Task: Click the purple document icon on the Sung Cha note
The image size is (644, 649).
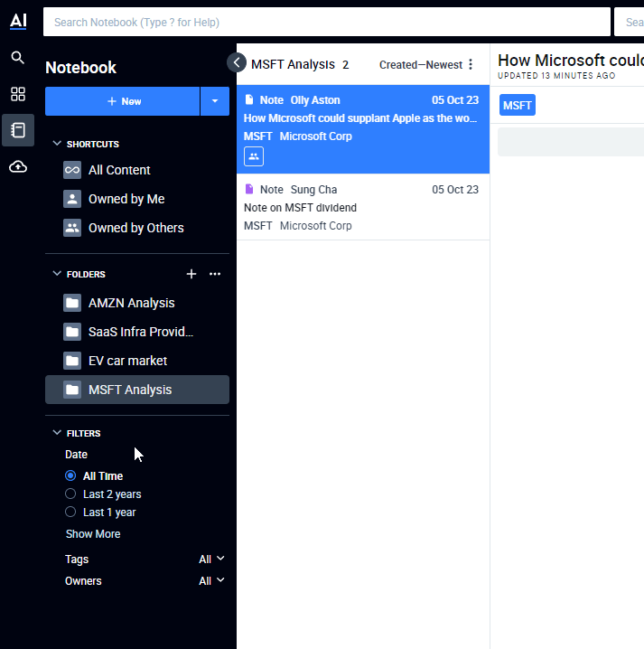Action: (249, 189)
